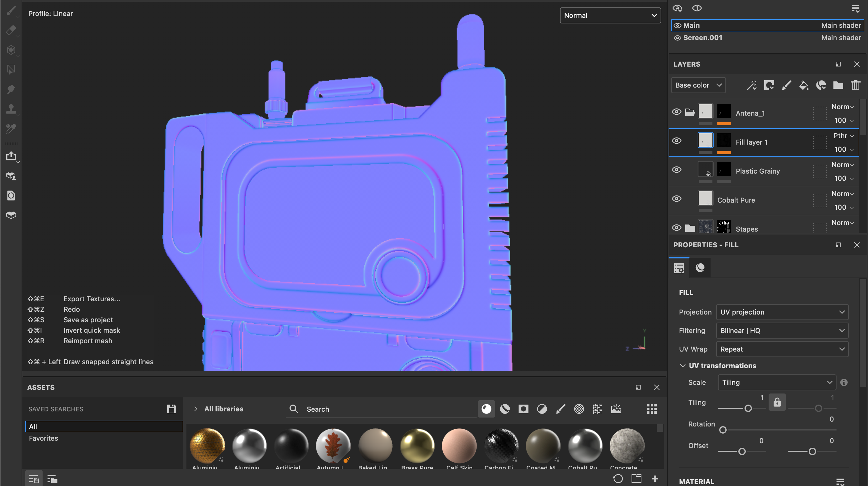Open the Resources updater icon
This screenshot has height=486, width=868.
11,196
